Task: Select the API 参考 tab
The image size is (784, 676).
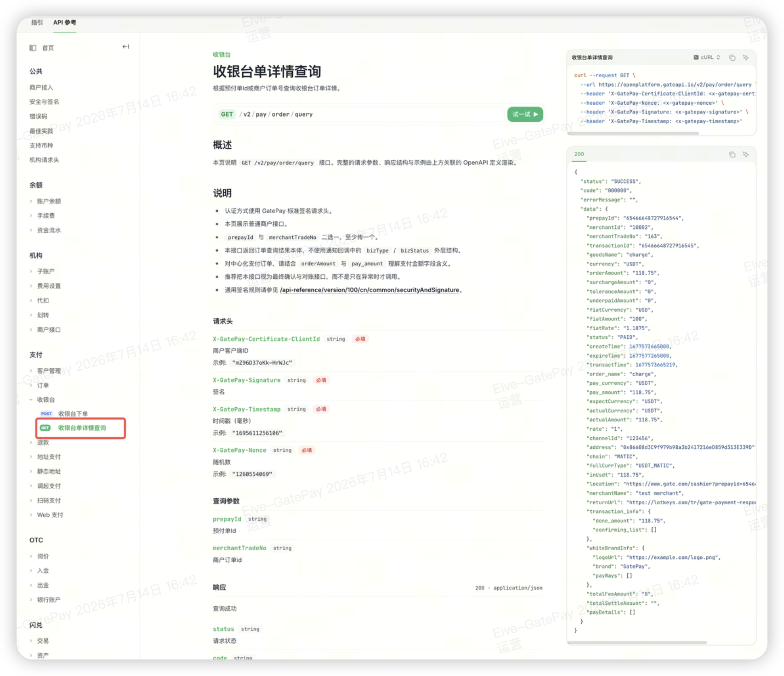Action: point(65,23)
